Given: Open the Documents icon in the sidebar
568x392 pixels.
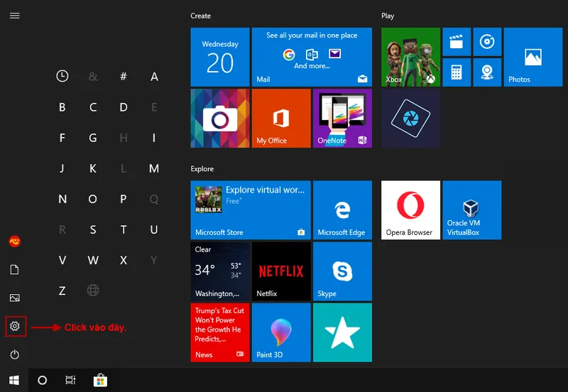Looking at the screenshot, I should [x=15, y=270].
